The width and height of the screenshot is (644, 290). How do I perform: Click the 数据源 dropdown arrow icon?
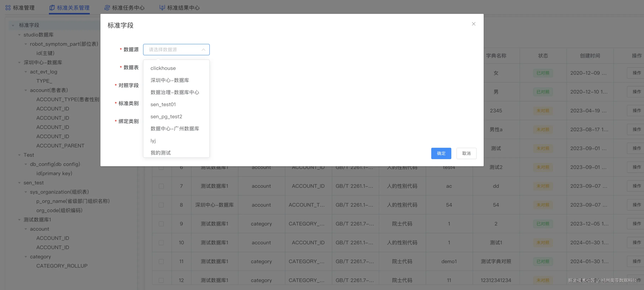tap(204, 50)
